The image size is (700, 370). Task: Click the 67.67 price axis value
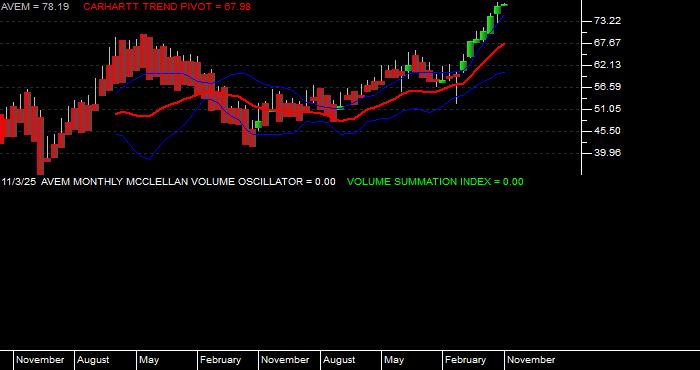click(x=608, y=43)
